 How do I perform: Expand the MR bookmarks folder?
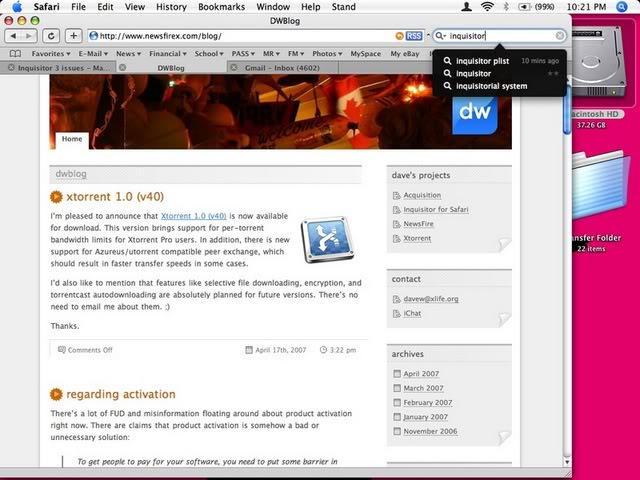point(271,54)
